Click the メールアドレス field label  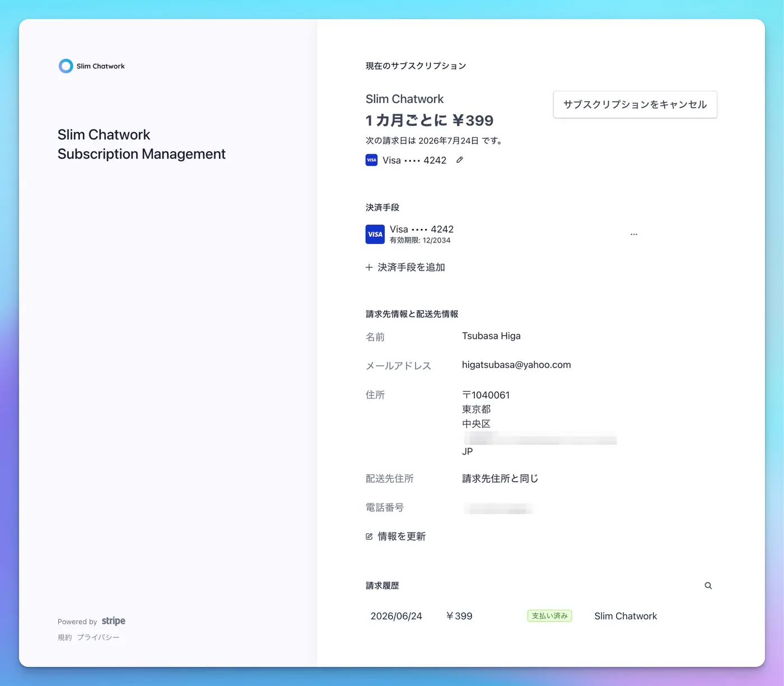[398, 366]
